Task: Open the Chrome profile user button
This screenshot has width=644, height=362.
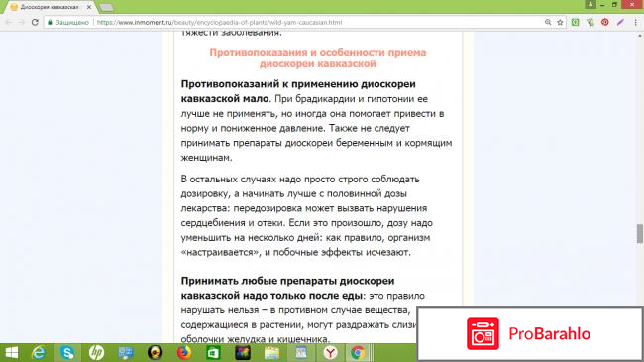Action: 590,5
